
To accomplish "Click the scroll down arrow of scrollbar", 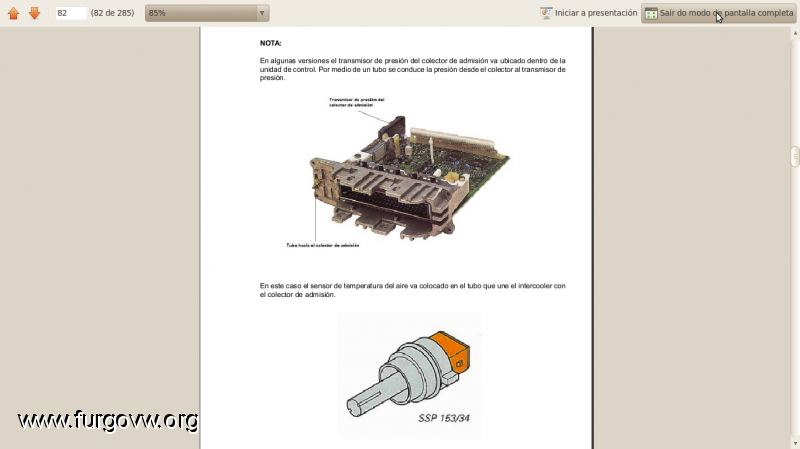I will [x=795, y=443].
